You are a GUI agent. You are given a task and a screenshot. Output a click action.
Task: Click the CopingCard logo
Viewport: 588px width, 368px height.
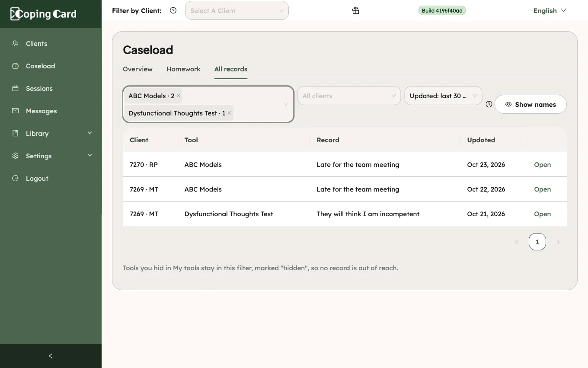(x=43, y=14)
